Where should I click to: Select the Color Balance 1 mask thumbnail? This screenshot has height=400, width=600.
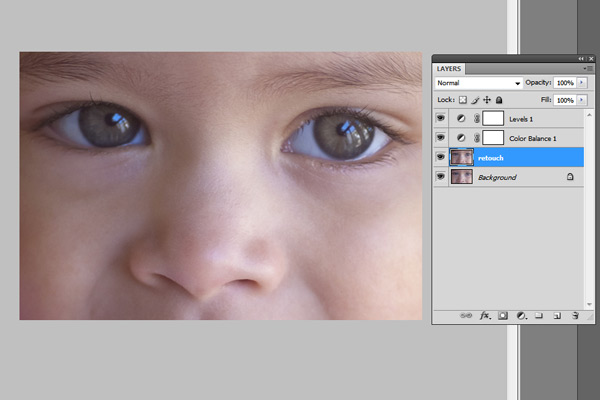click(493, 138)
